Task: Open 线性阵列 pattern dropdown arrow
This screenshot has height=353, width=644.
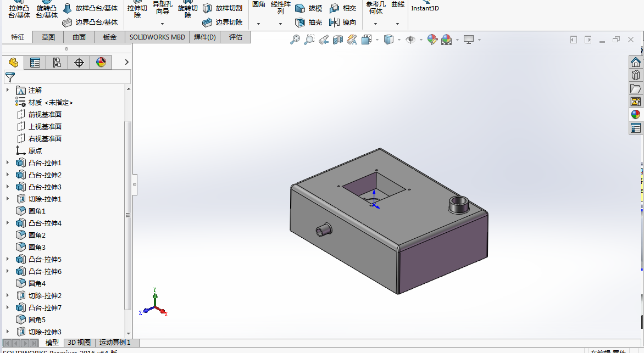Action: coord(281,24)
